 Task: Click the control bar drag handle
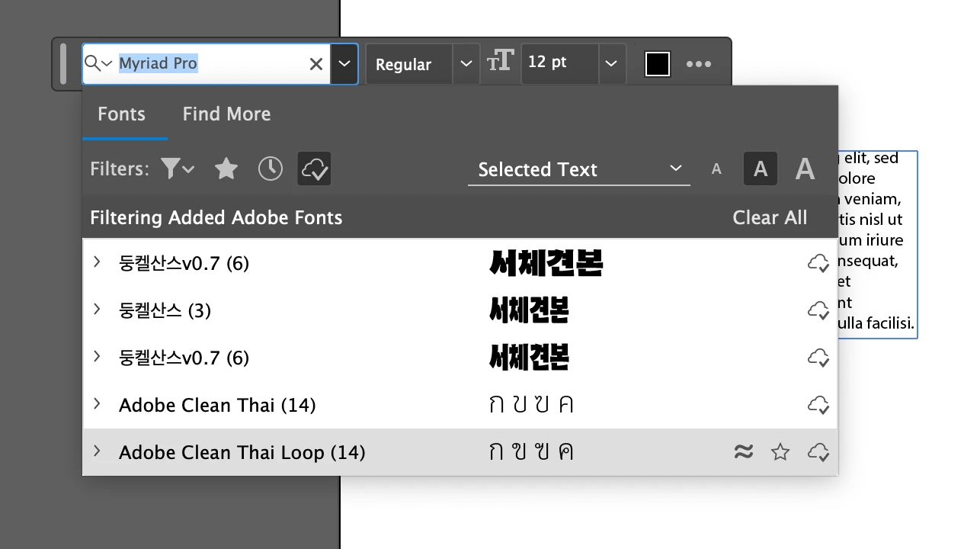click(x=63, y=64)
